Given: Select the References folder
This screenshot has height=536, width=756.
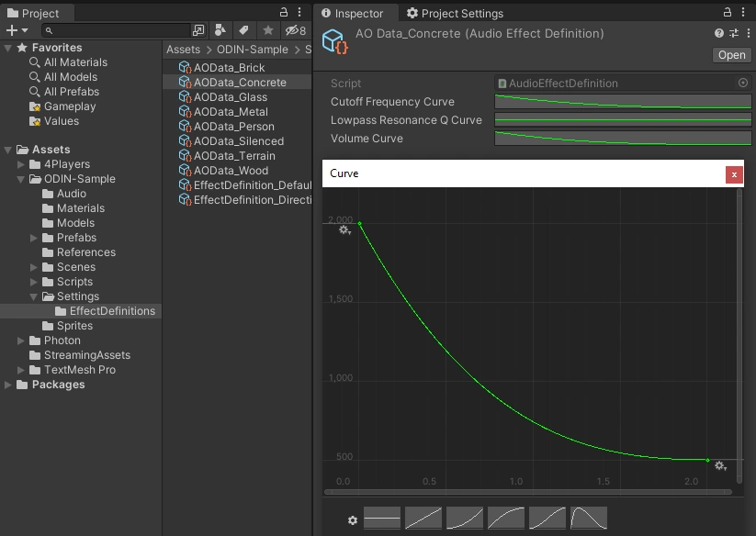Looking at the screenshot, I should (85, 252).
